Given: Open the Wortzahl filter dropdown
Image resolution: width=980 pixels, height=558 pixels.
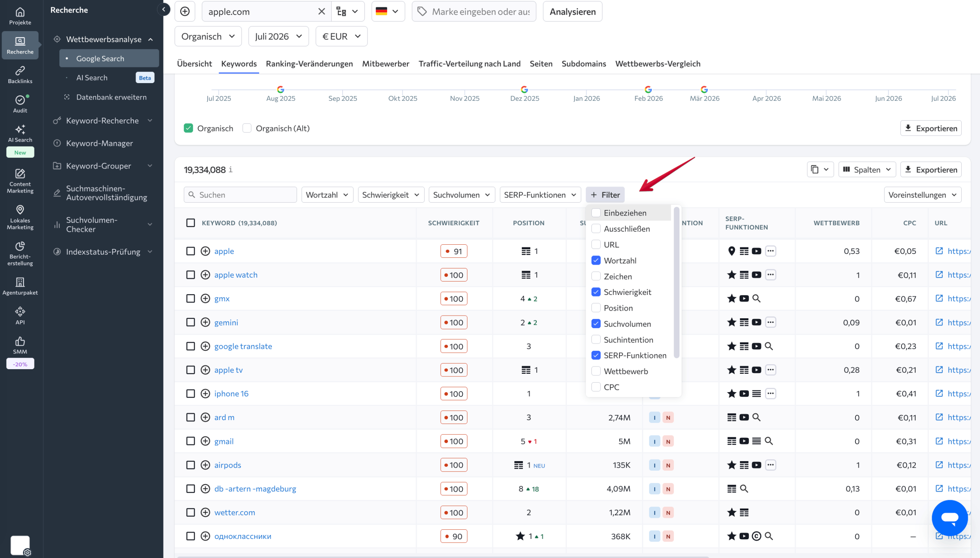Looking at the screenshot, I should pyautogui.click(x=327, y=195).
